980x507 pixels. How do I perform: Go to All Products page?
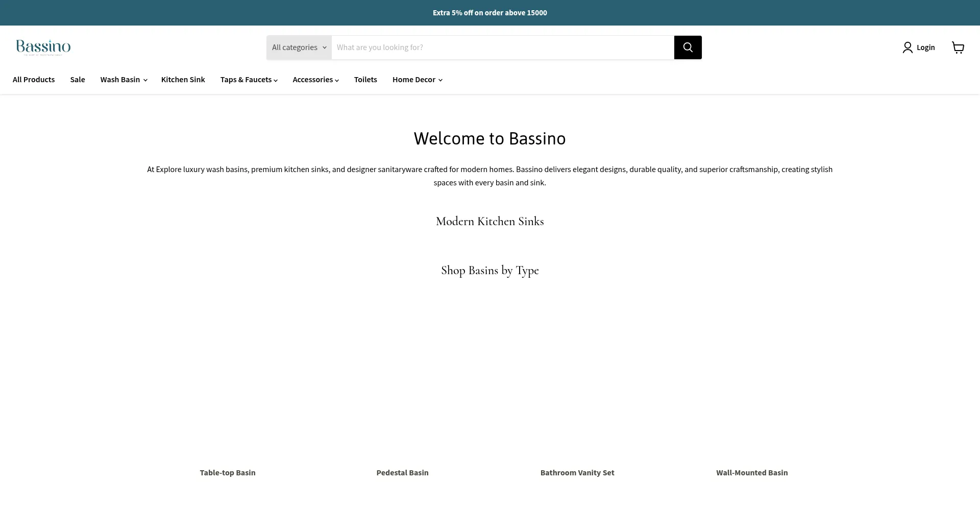point(34,80)
